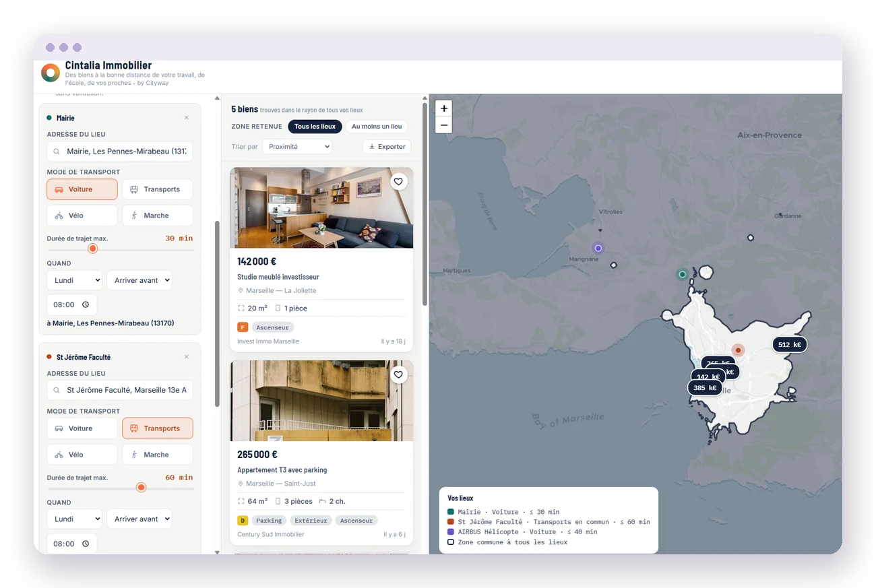Open the Arriver avant dropdown for St Jérôme Faculté
Image resolution: width=876 pixels, height=588 pixels.
(x=139, y=519)
